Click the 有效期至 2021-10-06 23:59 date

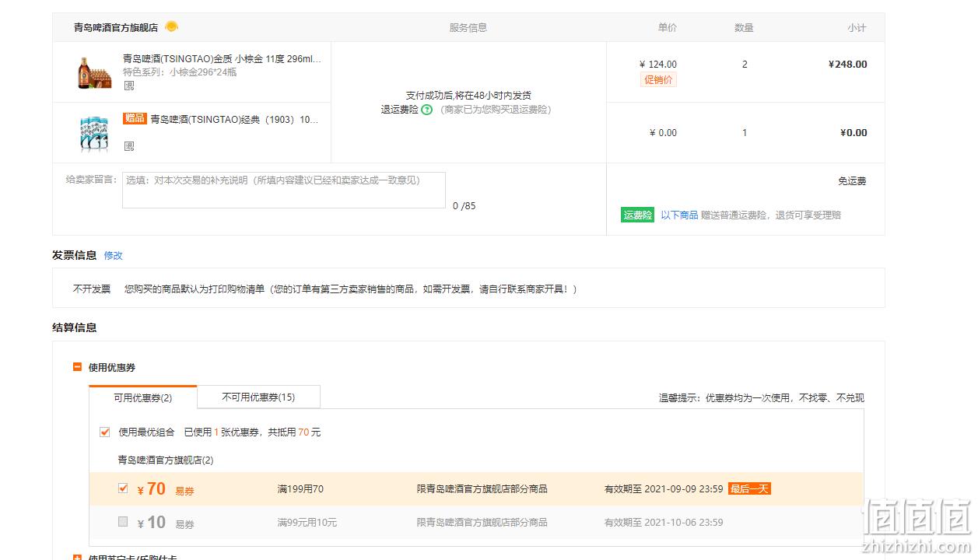664,523
